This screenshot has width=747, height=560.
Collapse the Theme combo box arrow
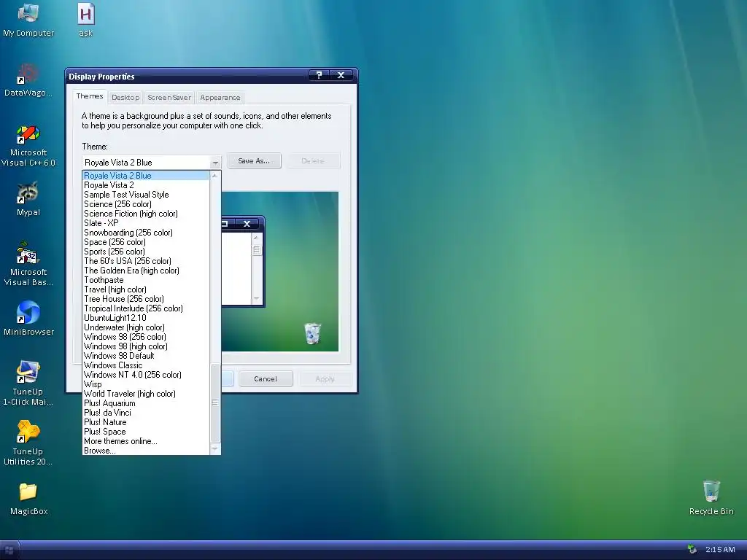[215, 163]
